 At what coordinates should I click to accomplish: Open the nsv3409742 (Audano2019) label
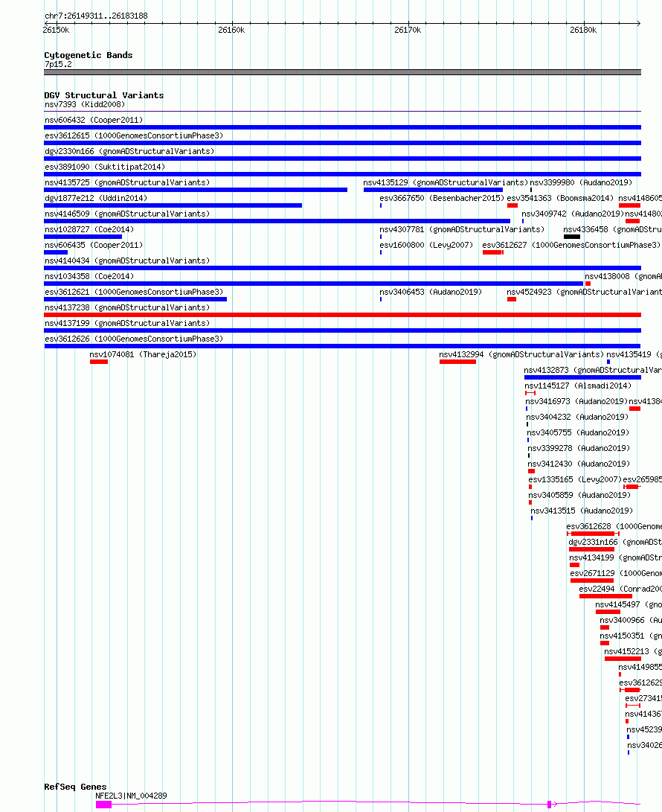click(x=573, y=214)
